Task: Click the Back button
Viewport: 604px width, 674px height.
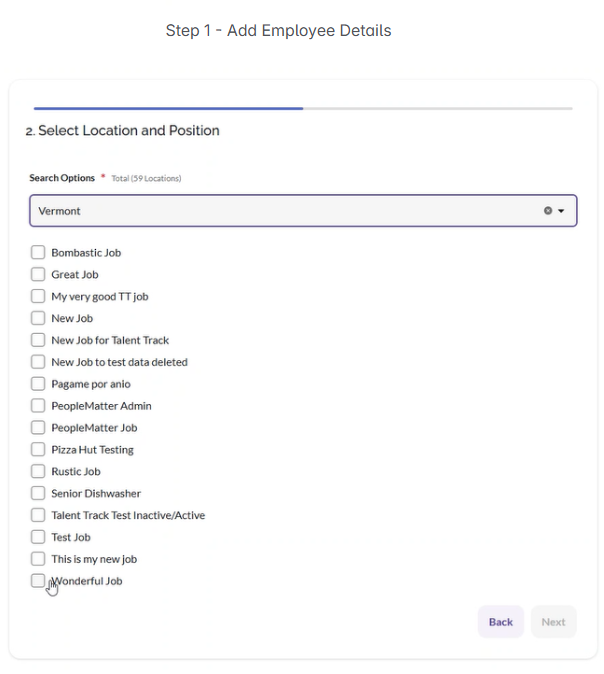Action: tap(500, 622)
